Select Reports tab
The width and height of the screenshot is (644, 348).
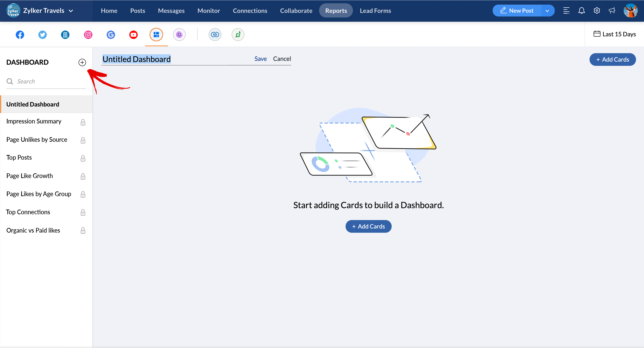pos(336,11)
